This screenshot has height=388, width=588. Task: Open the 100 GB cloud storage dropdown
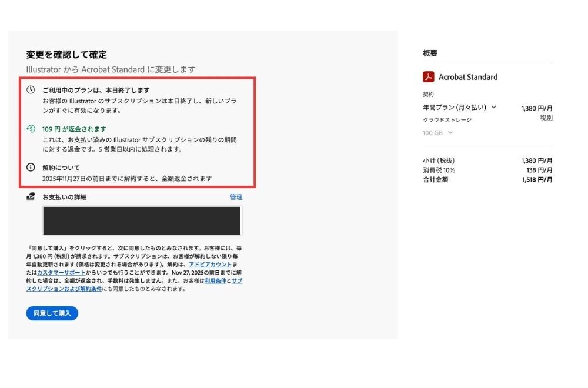point(437,133)
